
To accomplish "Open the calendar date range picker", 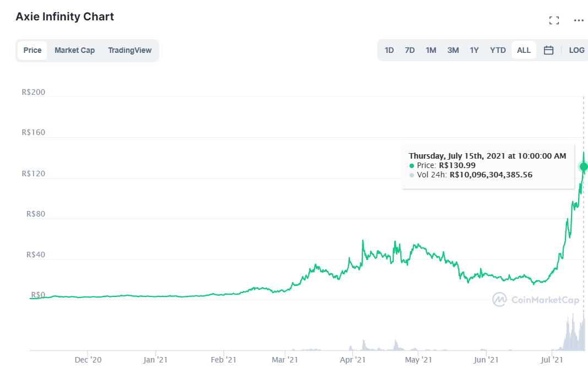I will [548, 50].
